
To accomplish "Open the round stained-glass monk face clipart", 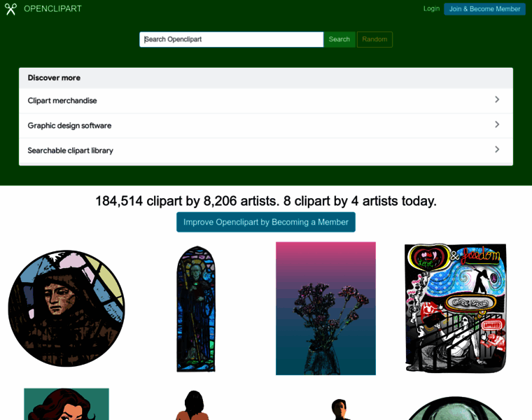I will [66, 309].
